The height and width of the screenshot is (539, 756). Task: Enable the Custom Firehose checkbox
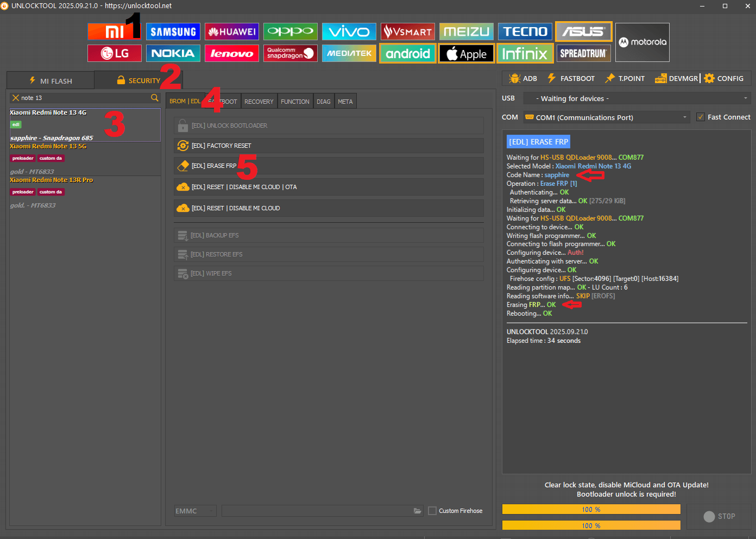(432, 511)
